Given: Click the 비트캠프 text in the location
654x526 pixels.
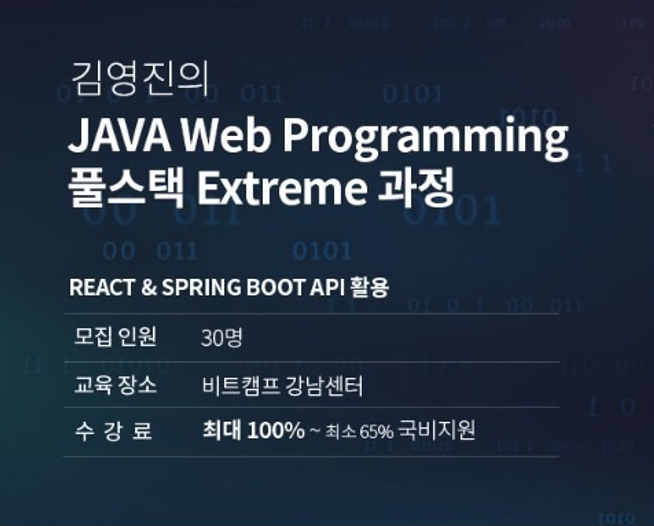Looking at the screenshot, I should click(x=238, y=385).
